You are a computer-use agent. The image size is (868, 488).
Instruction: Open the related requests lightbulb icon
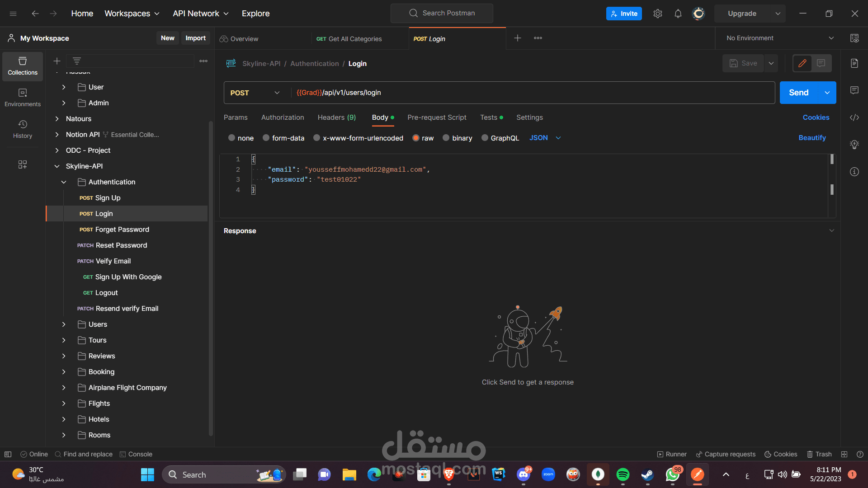[x=854, y=145]
